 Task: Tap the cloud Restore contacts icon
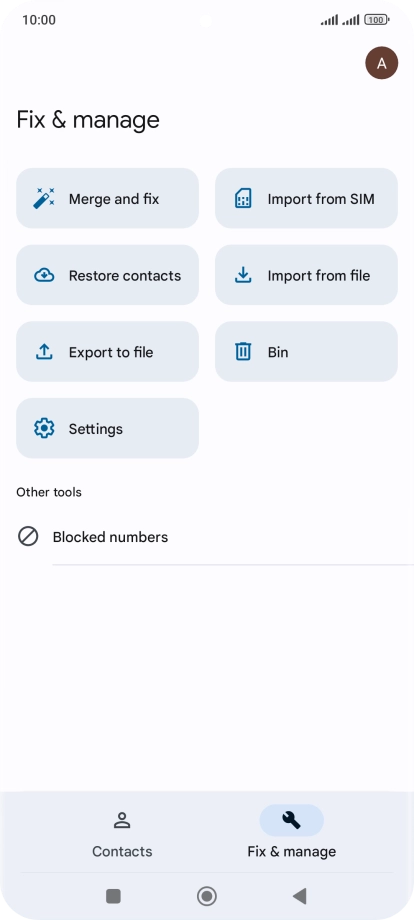pyautogui.click(x=44, y=275)
